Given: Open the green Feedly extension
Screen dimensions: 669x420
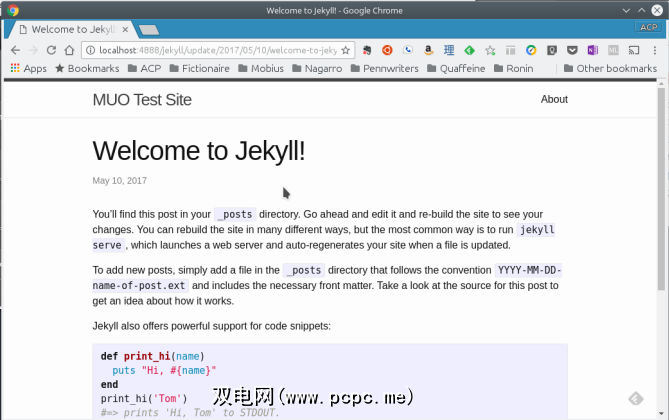Looking at the screenshot, I should [x=469, y=50].
